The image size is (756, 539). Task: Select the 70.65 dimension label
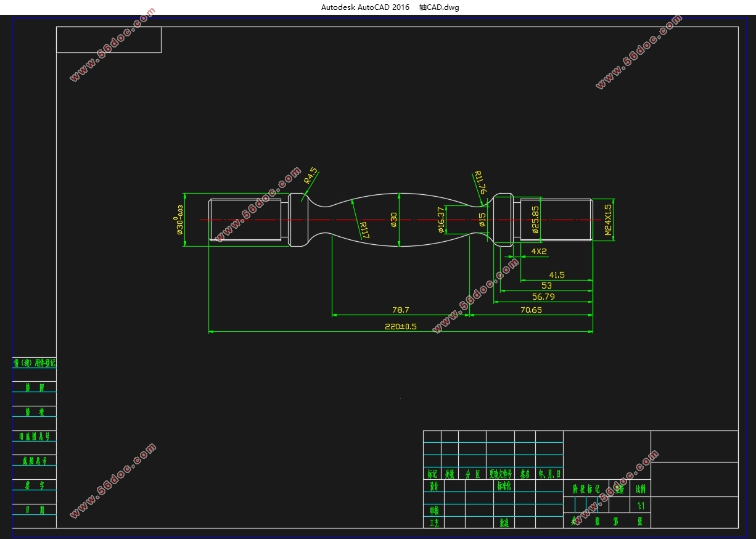(x=530, y=310)
